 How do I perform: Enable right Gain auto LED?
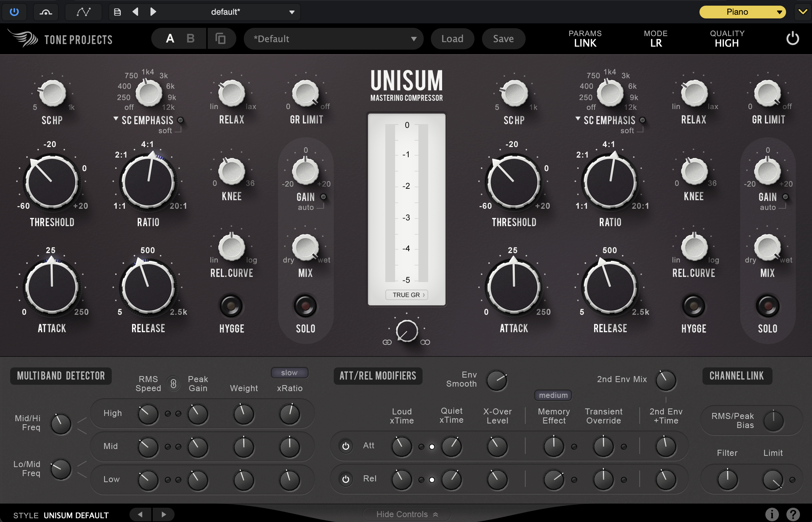click(x=785, y=197)
